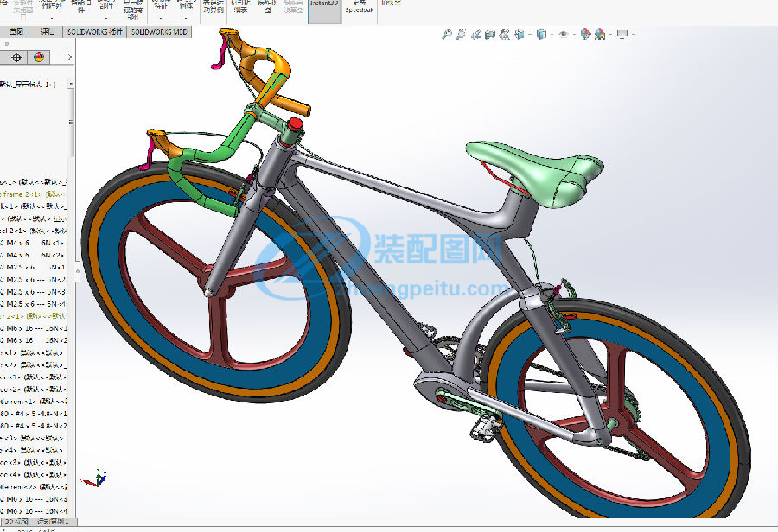Open the 3D 视图 bottom tab

pyautogui.click(x=16, y=522)
